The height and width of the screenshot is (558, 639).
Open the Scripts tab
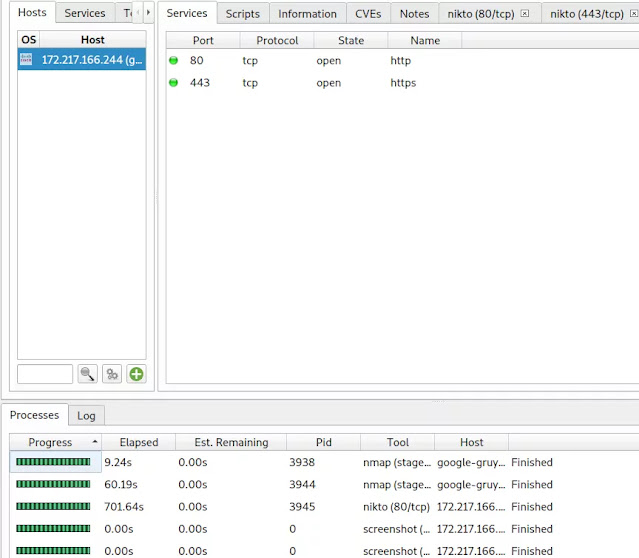[242, 14]
